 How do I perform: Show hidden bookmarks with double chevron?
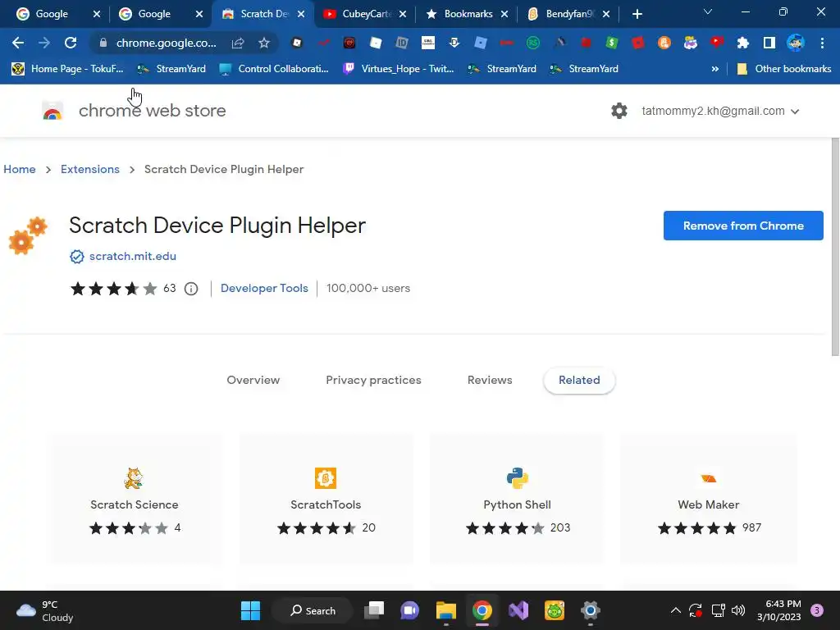714,69
